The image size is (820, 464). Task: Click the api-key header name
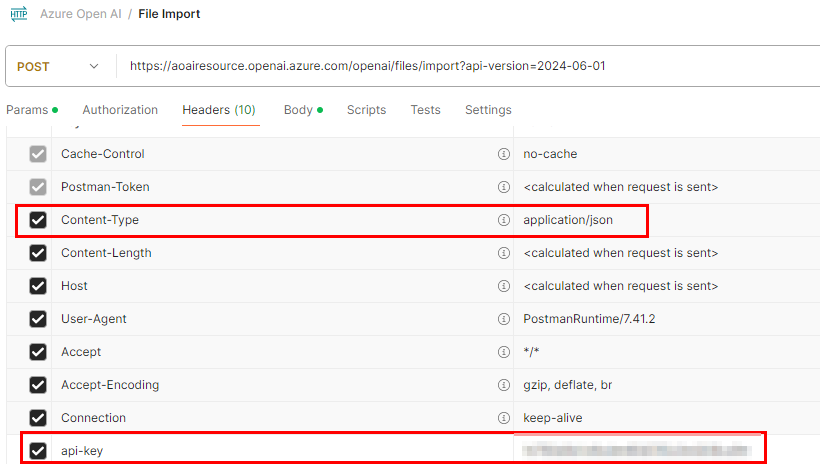(x=82, y=450)
